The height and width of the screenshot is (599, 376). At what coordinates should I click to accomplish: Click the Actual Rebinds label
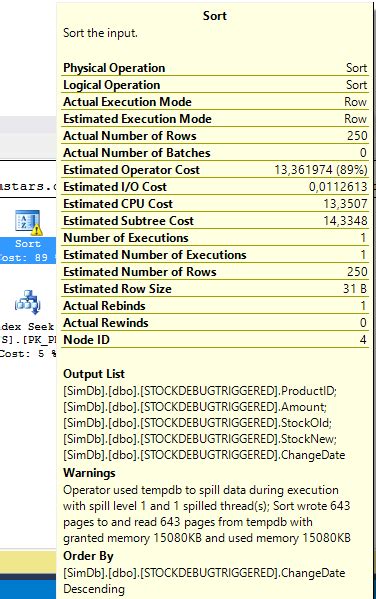pyautogui.click(x=104, y=306)
